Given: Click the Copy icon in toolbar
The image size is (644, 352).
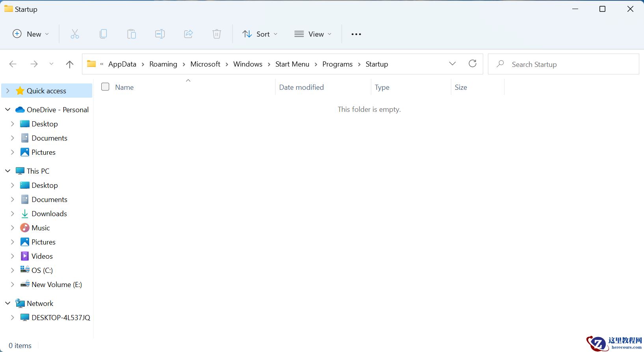Looking at the screenshot, I should click(103, 34).
